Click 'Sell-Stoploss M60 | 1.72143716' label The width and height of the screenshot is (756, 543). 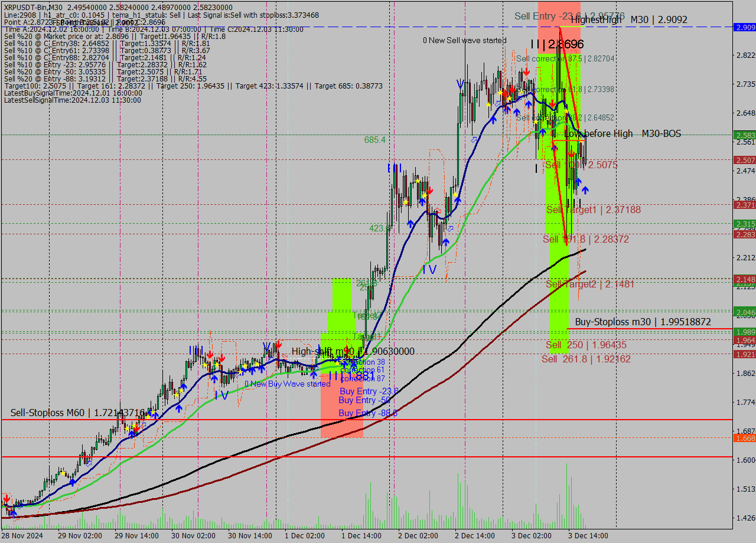pos(78,412)
